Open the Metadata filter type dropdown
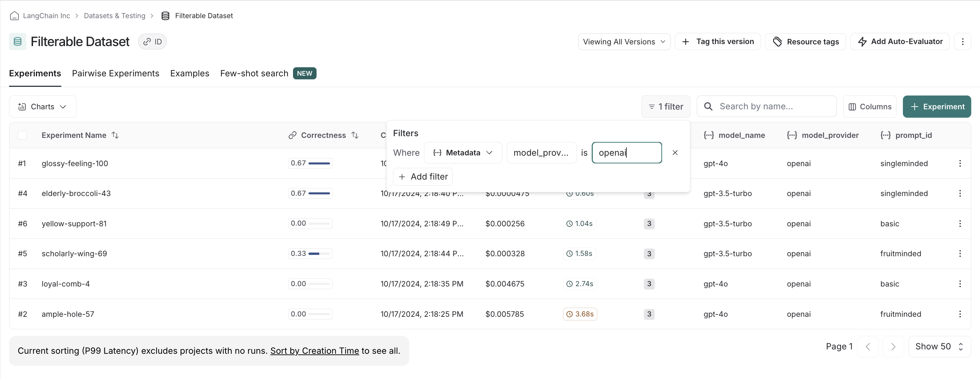The height and width of the screenshot is (380, 980). pos(463,153)
